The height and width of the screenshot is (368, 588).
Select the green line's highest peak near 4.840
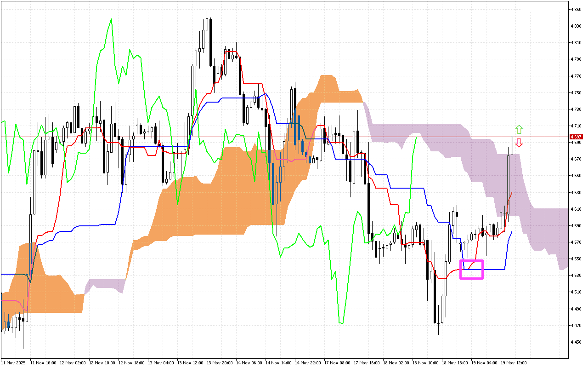pos(111,19)
